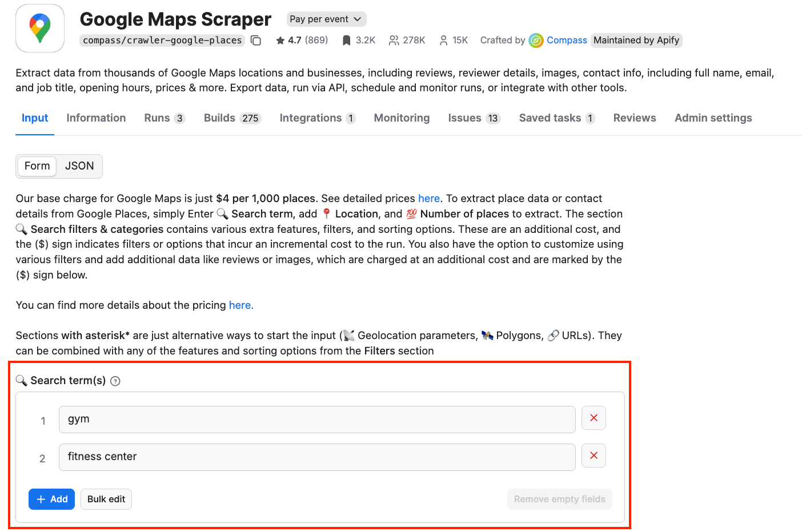Go to the Monitoring tab
Viewport: 802px width, 532px height.
402,118
